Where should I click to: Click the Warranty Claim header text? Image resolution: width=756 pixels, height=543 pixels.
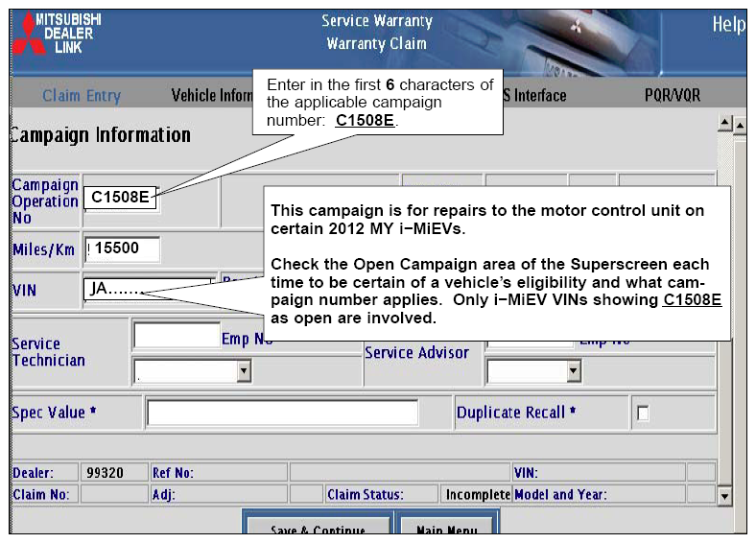click(x=376, y=43)
